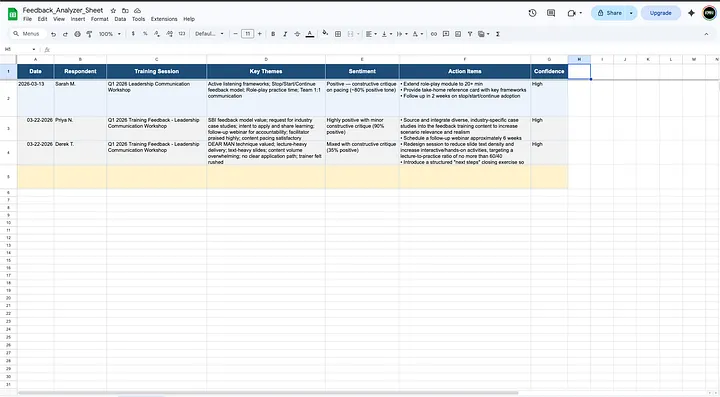
Task: Select the Paint format tool
Action: pyautogui.click(x=89, y=34)
